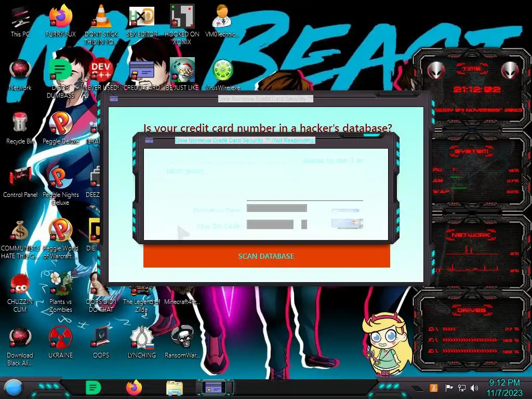Open File Explorer from the taskbar
This screenshot has height=399, width=532.
click(175, 388)
